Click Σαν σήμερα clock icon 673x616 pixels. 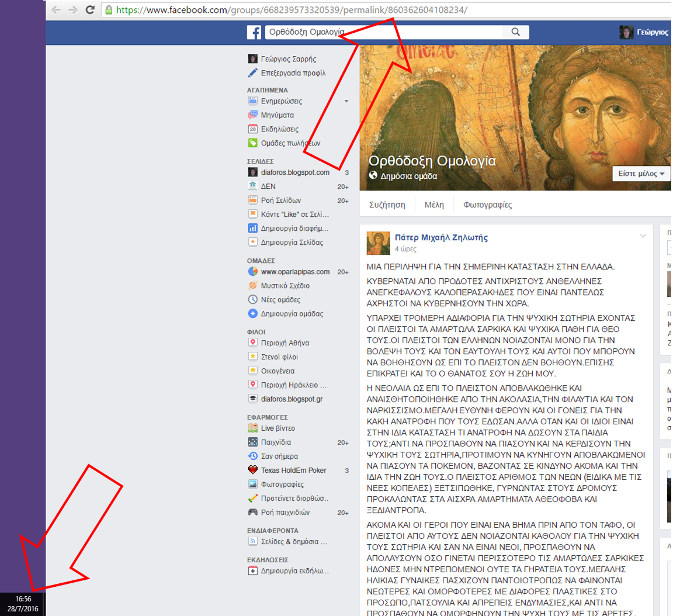[252, 456]
